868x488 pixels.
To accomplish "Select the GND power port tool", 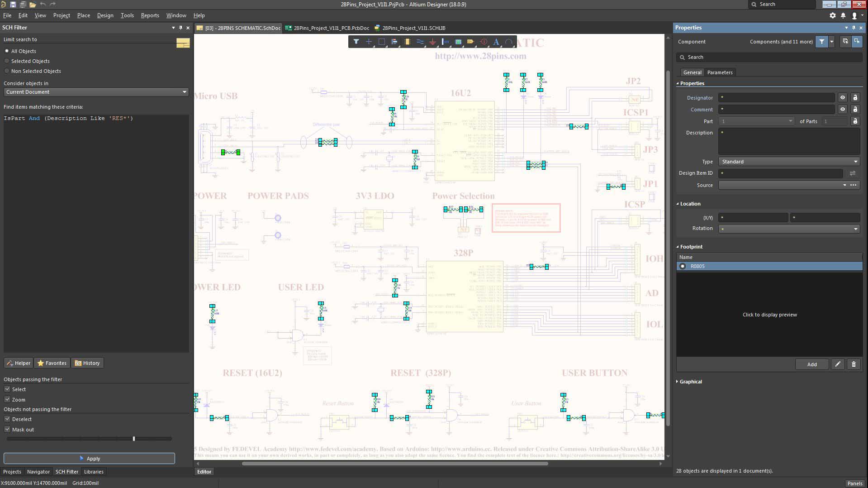I will (x=432, y=42).
